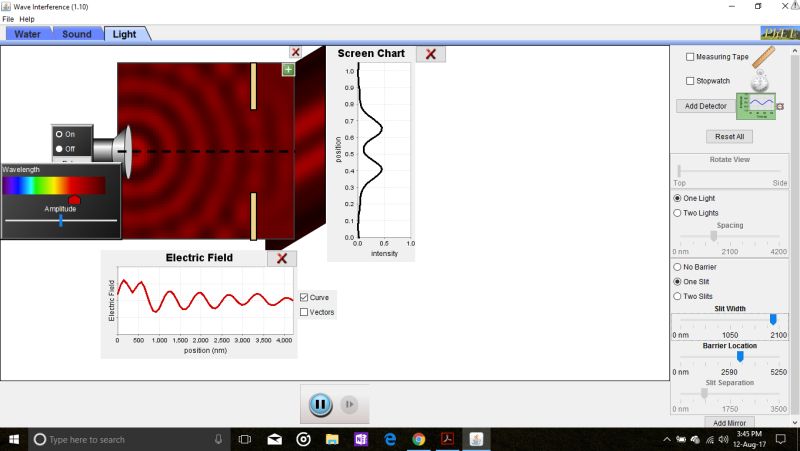Click the PhET logo
Screen dimensions: 800x451
point(780,34)
